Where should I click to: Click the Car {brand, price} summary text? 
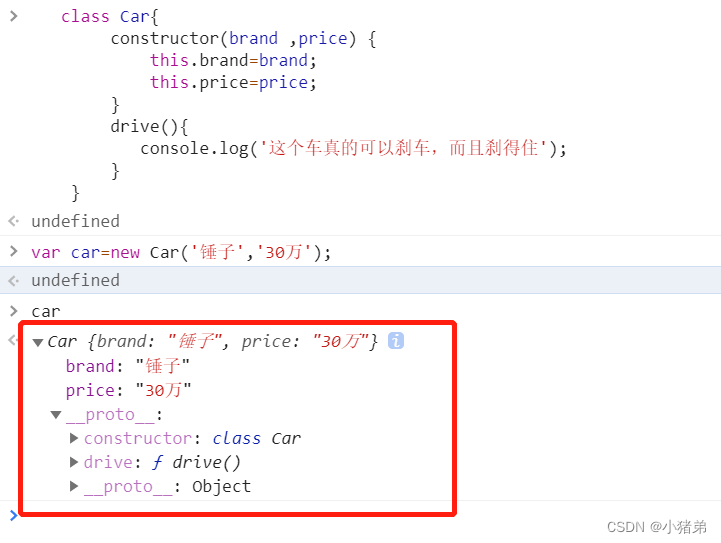[212, 341]
